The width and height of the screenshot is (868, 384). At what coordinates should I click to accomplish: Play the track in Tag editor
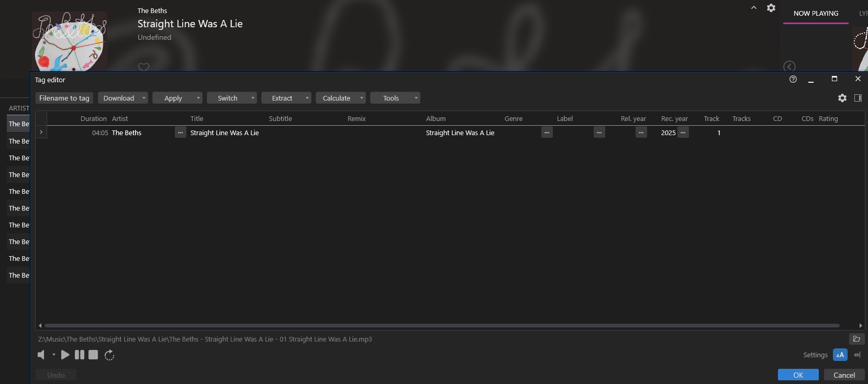coord(65,355)
